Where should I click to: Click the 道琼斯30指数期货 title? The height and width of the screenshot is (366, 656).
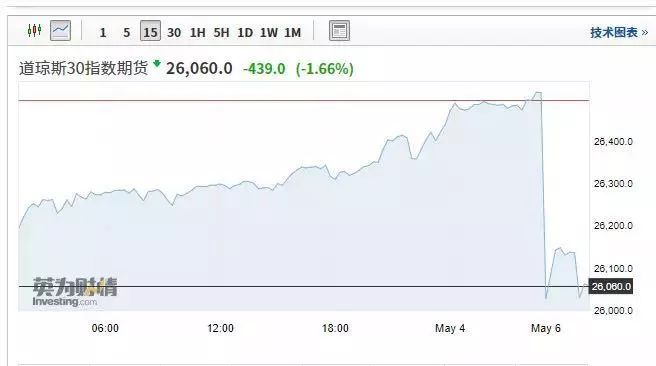[83, 68]
